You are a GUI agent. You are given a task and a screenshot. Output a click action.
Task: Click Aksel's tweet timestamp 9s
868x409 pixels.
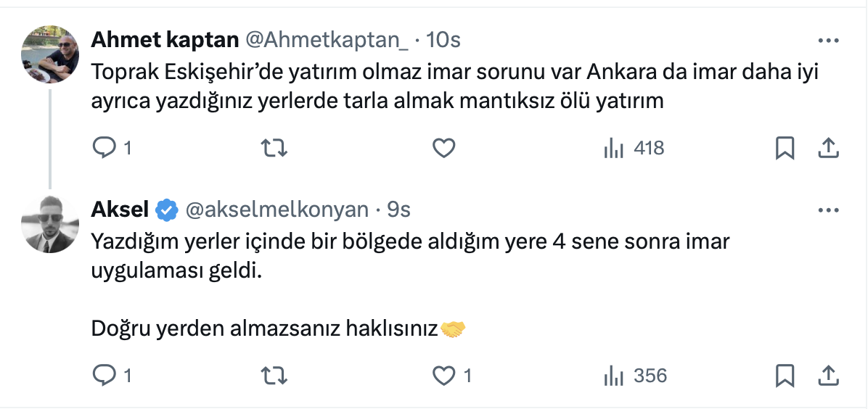[x=398, y=210]
